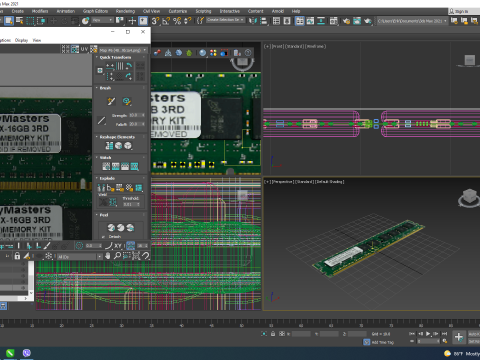Open the All IDs material dropdown

coord(79,257)
